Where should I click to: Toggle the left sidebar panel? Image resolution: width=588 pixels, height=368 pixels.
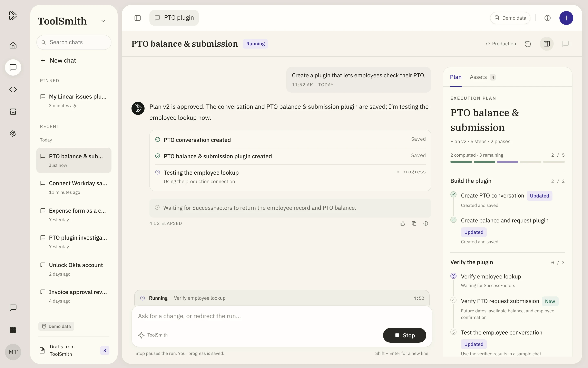click(138, 18)
